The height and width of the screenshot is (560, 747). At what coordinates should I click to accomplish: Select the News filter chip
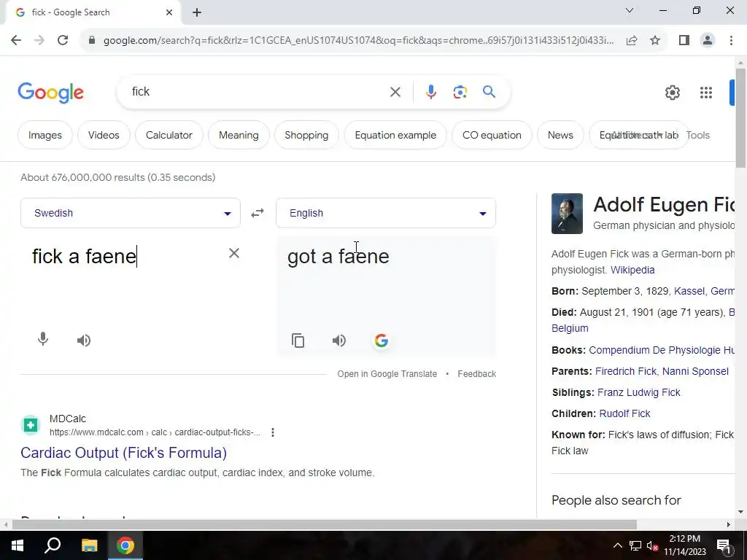pyautogui.click(x=560, y=135)
